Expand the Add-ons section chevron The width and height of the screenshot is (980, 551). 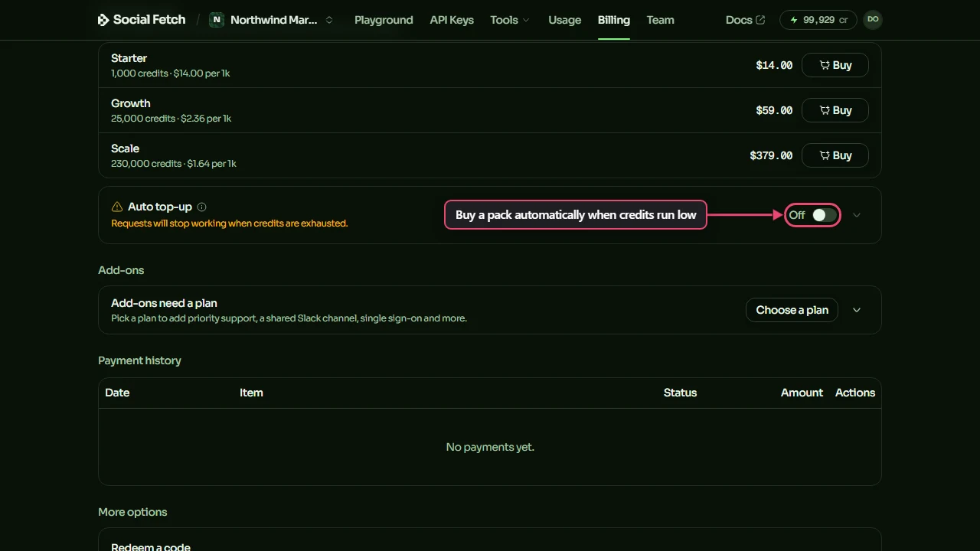(x=857, y=310)
